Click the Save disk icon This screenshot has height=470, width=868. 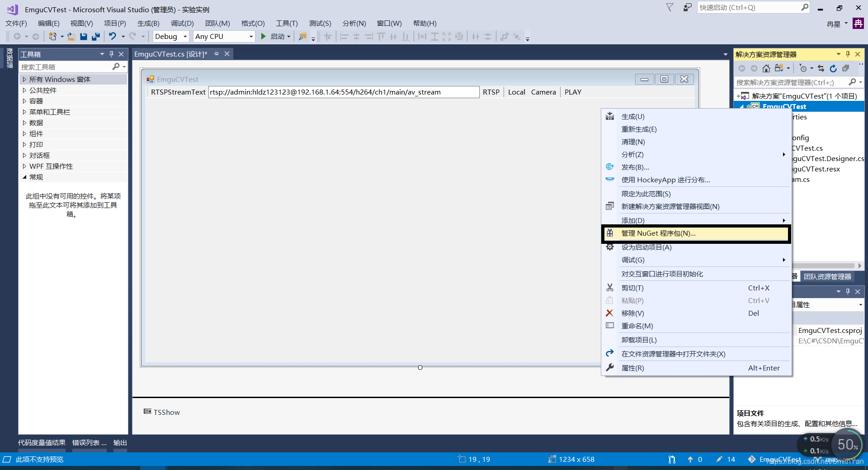click(x=84, y=36)
